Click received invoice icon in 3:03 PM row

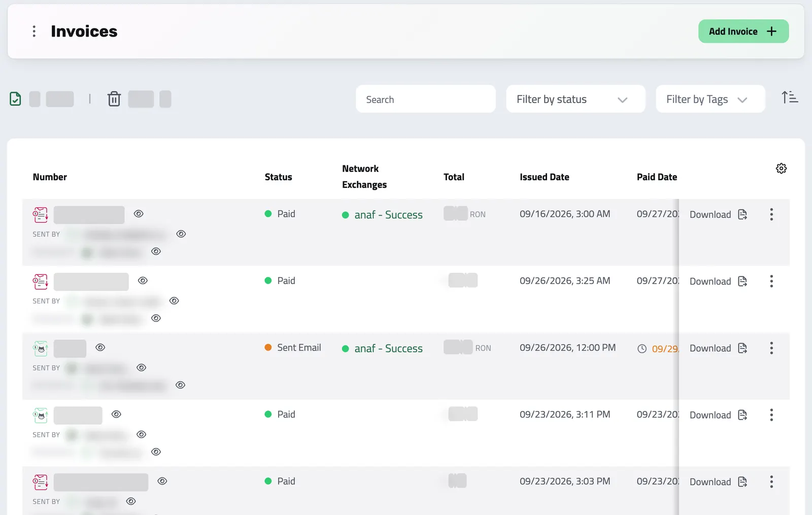click(41, 482)
